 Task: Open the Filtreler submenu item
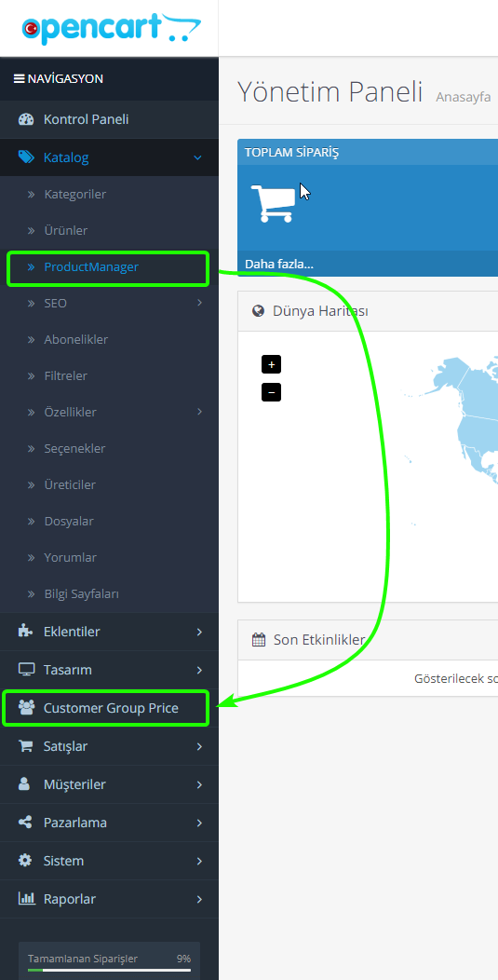[x=109, y=375]
